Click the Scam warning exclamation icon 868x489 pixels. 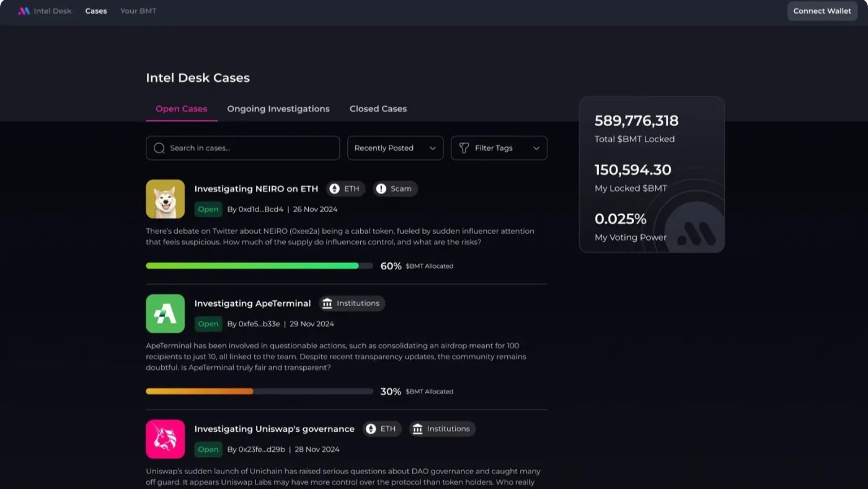coord(381,189)
